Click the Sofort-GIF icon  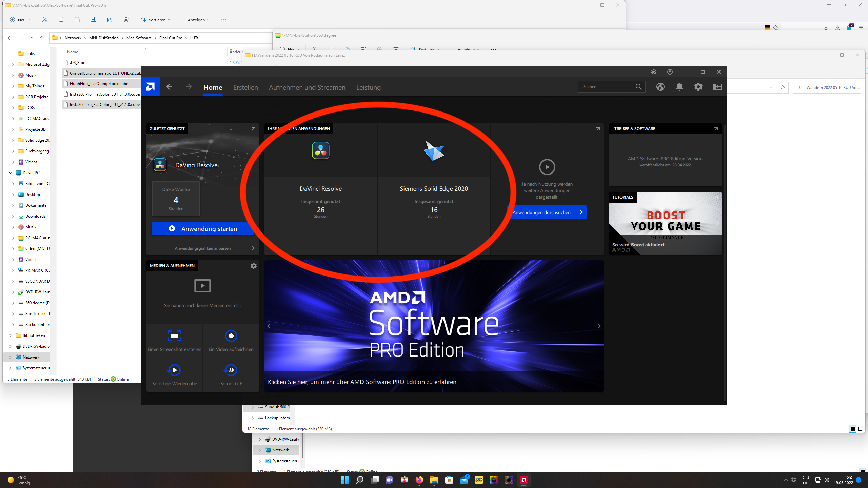coord(231,370)
